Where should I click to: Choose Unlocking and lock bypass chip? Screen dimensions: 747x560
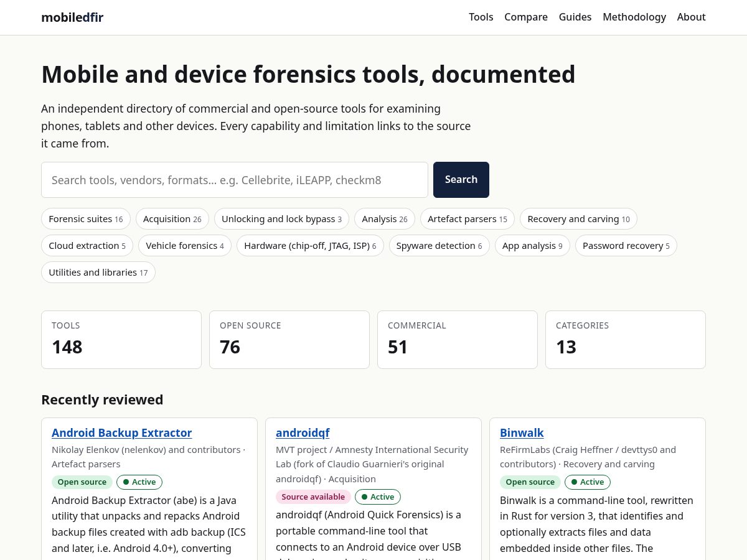coord(281,219)
